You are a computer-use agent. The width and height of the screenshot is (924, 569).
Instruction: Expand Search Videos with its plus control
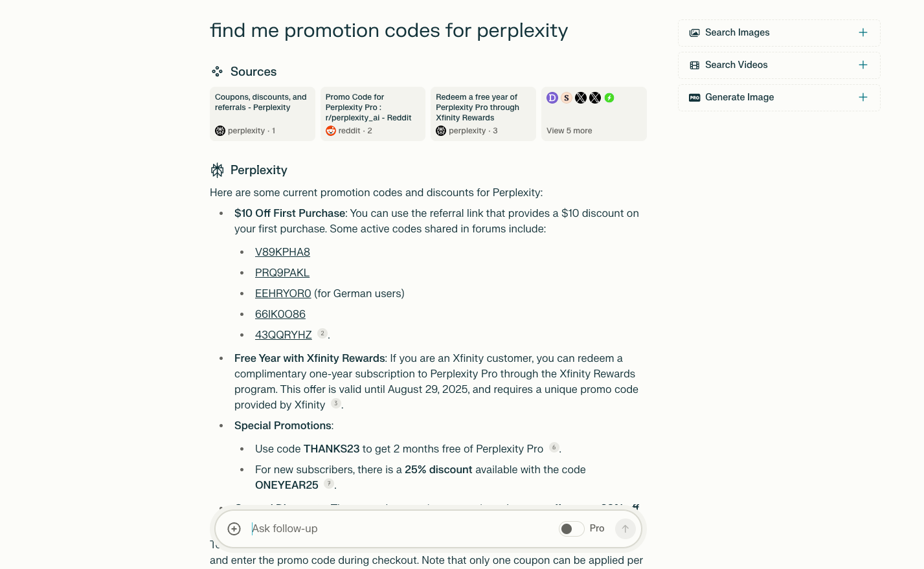[863, 65]
